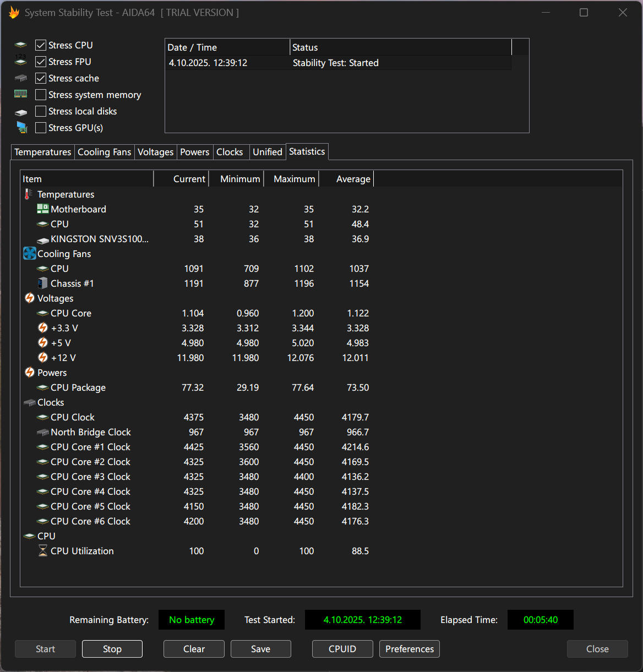This screenshot has width=643, height=672.
Task: Select the Unified tab
Action: point(267,152)
